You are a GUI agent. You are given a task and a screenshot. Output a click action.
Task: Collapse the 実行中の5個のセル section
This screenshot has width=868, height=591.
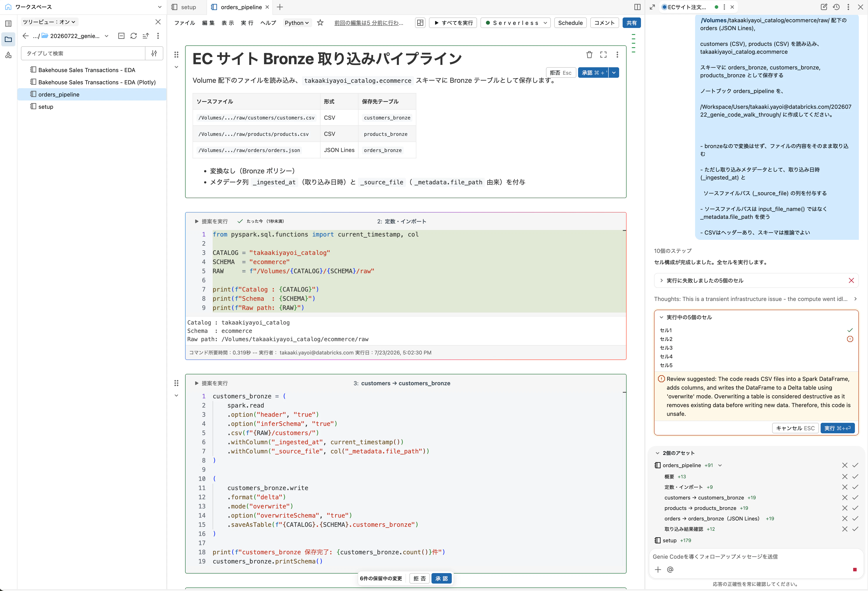coord(661,317)
